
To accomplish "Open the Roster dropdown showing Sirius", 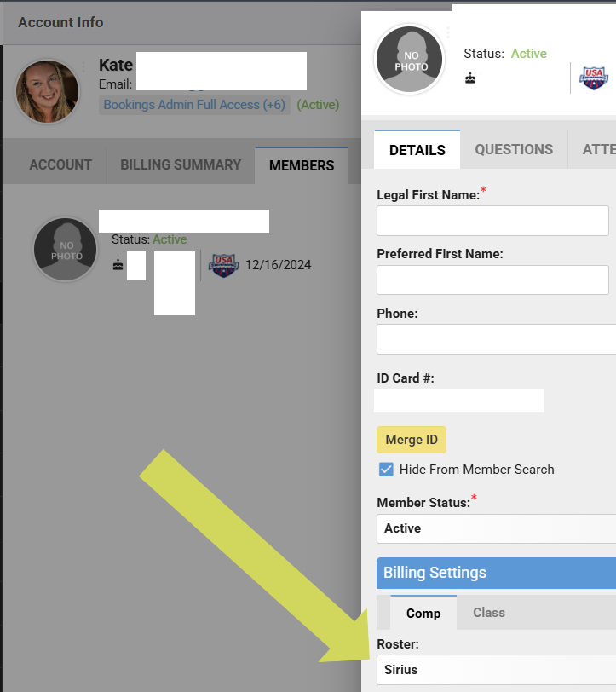I will [x=497, y=670].
